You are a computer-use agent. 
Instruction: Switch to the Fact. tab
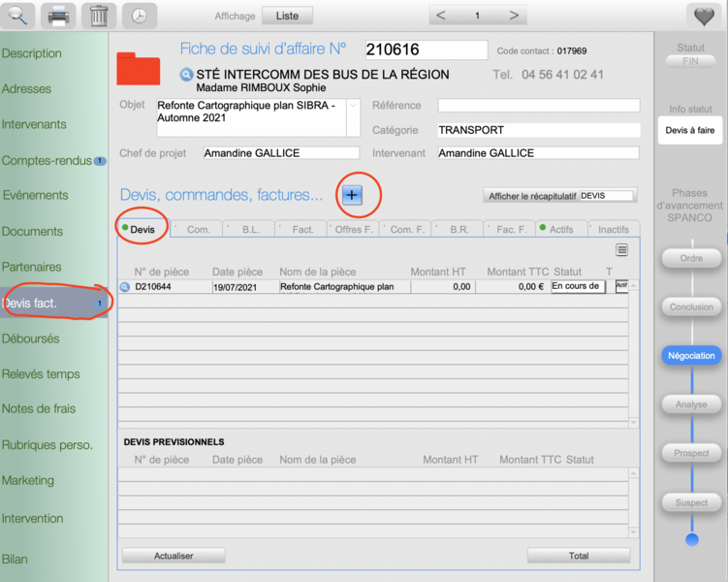point(301,230)
